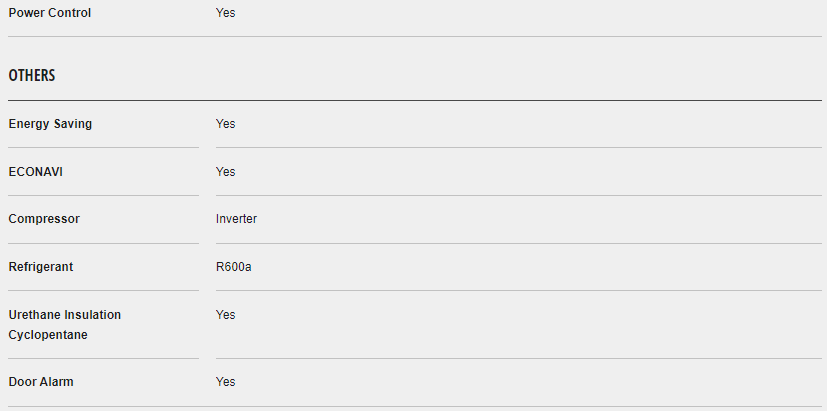Viewport: 827px width, 411px height.
Task: Click the Door Alarm label
Action: pyautogui.click(x=41, y=382)
